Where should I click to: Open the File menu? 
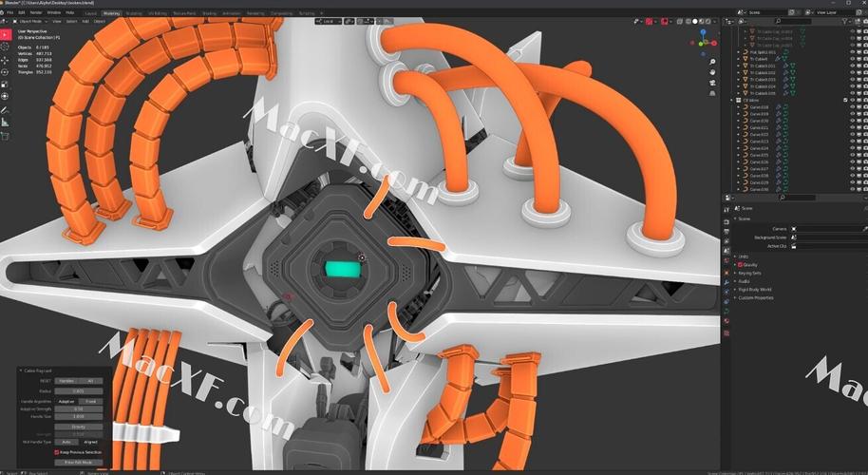coord(9,12)
